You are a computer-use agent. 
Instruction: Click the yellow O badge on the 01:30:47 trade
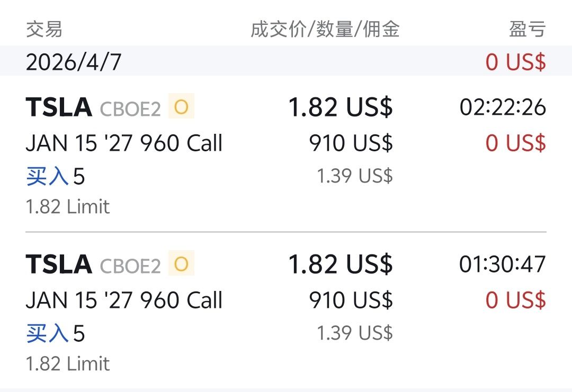click(x=181, y=264)
